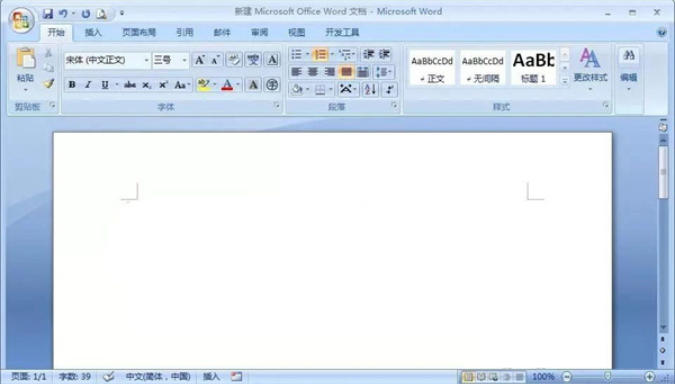
Task: Copy selection with copy icon
Action: pos(49,68)
